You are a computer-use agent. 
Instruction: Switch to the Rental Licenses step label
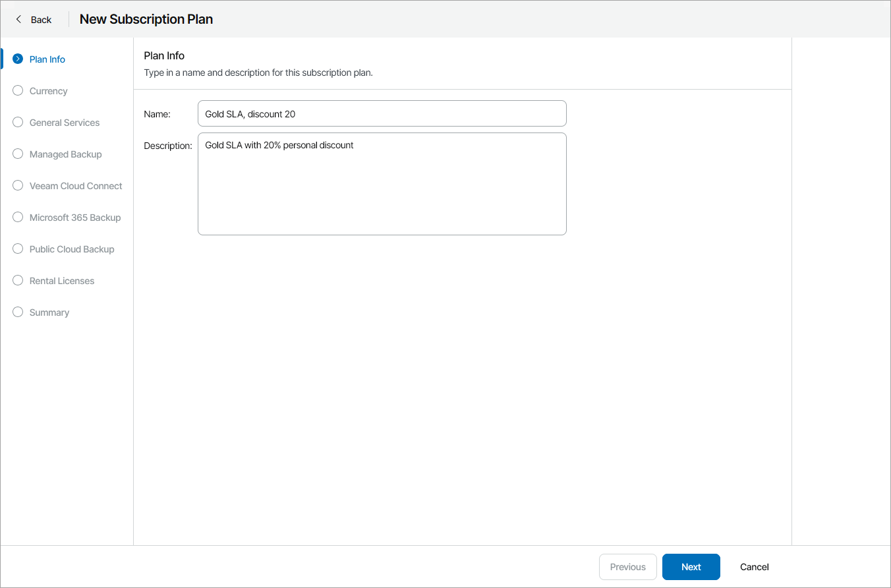click(x=62, y=281)
